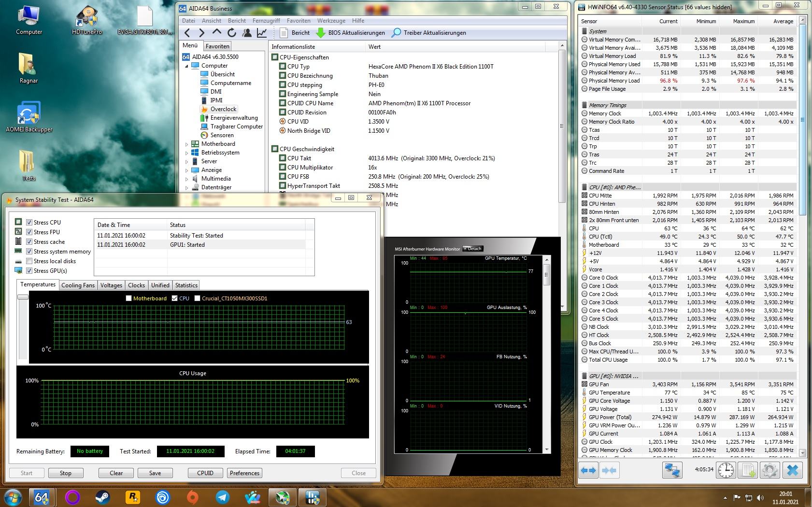Click HWiNFO collapse columns arrows button
Image resolution: width=812 pixels, height=507 pixels.
click(x=609, y=470)
